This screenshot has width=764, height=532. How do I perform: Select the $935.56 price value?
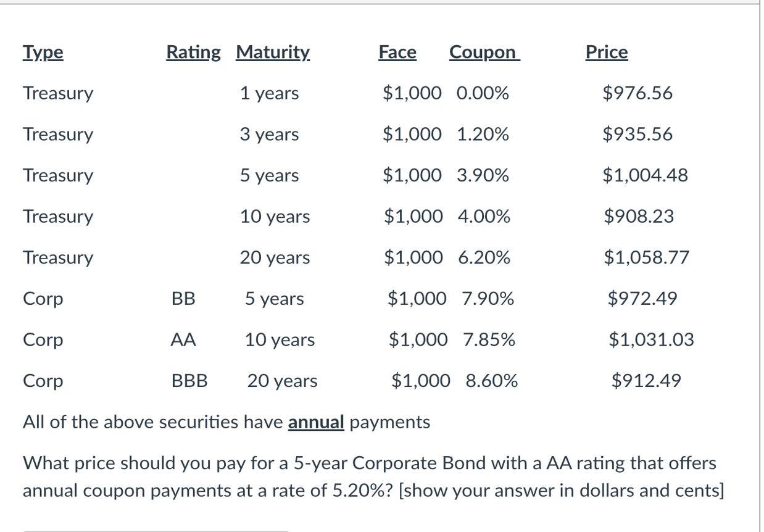tap(637, 135)
